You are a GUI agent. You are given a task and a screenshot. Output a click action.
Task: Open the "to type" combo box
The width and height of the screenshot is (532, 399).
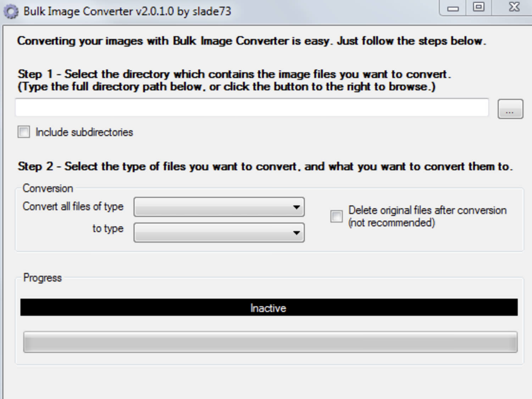tap(219, 233)
